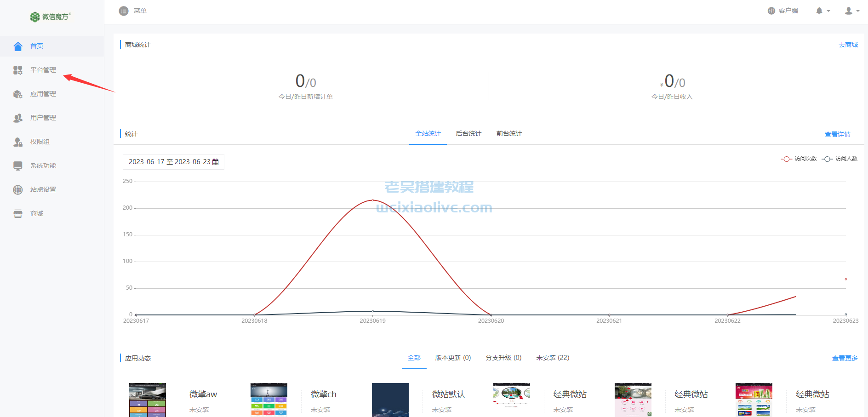Screen dimensions: 868x417
Task: Click the 应用管理 app icon
Action: [x=17, y=94]
